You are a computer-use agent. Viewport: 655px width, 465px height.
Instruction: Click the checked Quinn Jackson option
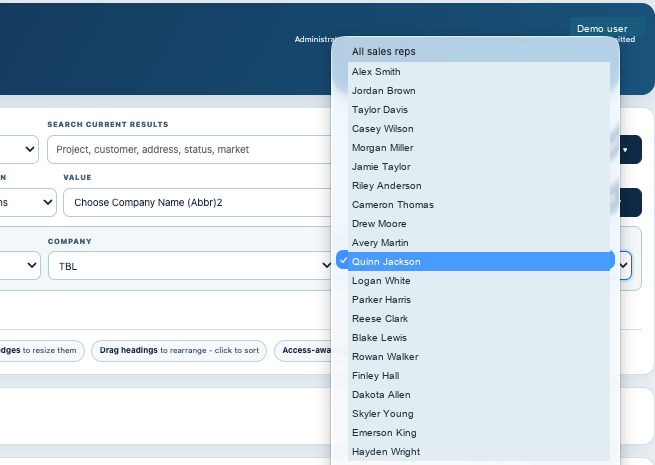pyautogui.click(x=475, y=262)
